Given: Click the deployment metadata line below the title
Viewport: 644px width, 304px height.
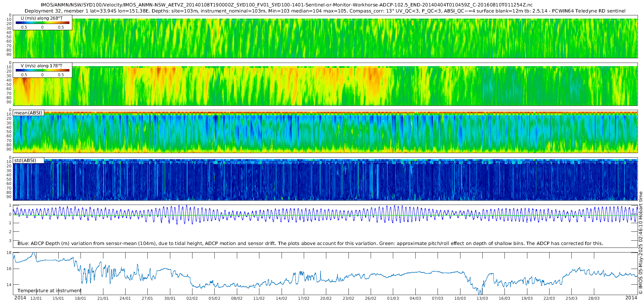Looking at the screenshot, I should click(325, 11).
